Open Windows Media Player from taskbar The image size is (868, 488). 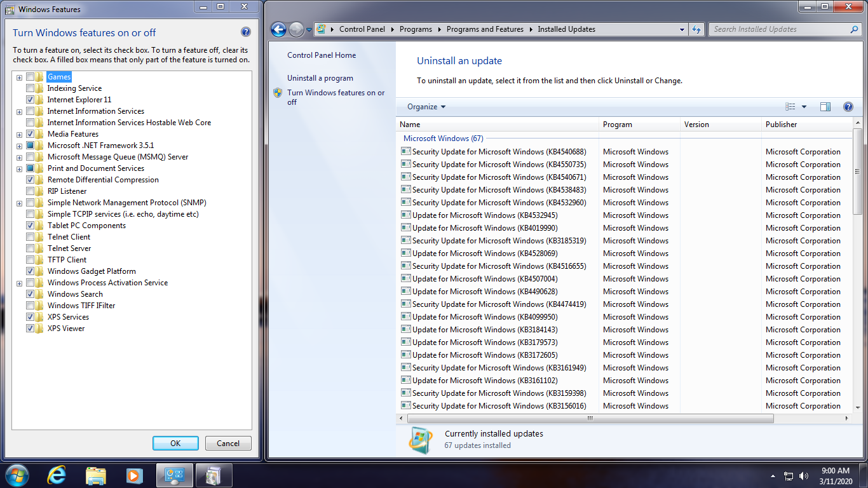(134, 475)
